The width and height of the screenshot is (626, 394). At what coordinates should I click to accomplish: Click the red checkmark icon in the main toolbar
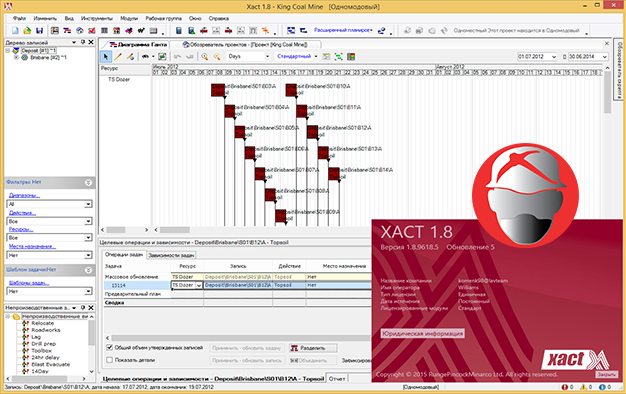(x=92, y=30)
